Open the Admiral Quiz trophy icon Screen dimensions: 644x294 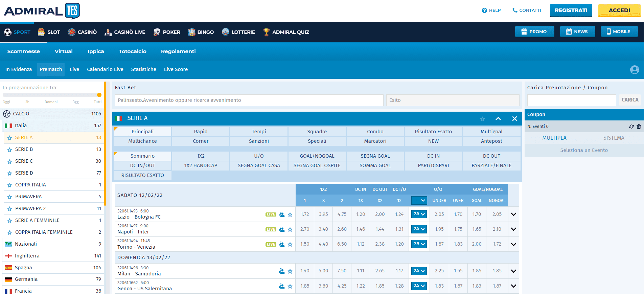point(267,32)
